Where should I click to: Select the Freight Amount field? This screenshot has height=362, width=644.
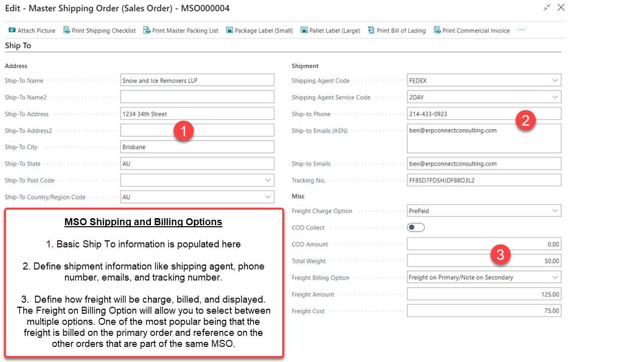click(484, 295)
